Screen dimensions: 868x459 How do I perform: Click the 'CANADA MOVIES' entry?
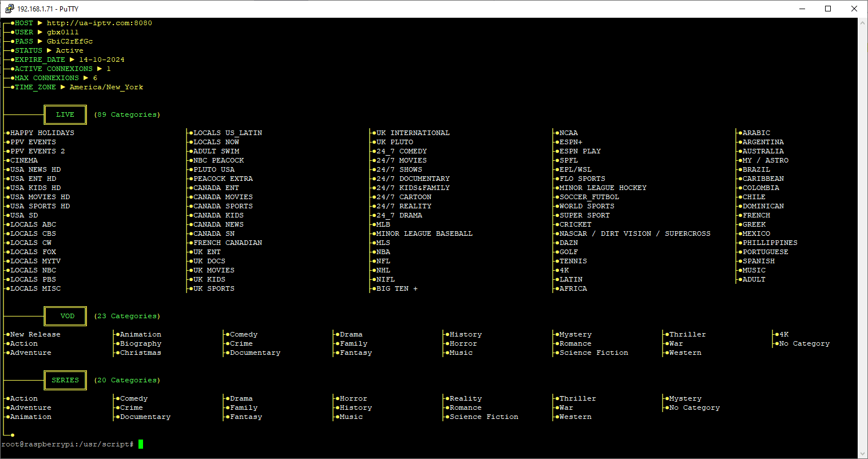tap(223, 197)
